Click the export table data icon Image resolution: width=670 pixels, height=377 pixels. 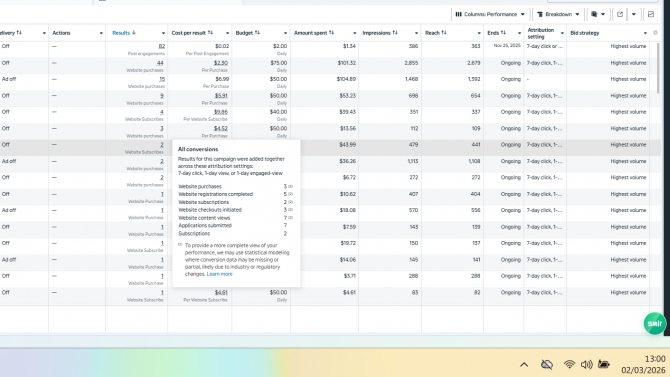[x=620, y=14]
